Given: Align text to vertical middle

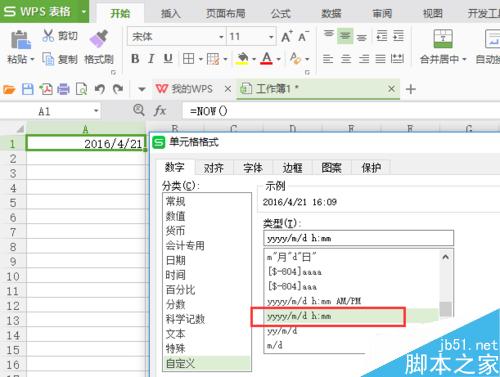Looking at the screenshot, I should [345, 35].
